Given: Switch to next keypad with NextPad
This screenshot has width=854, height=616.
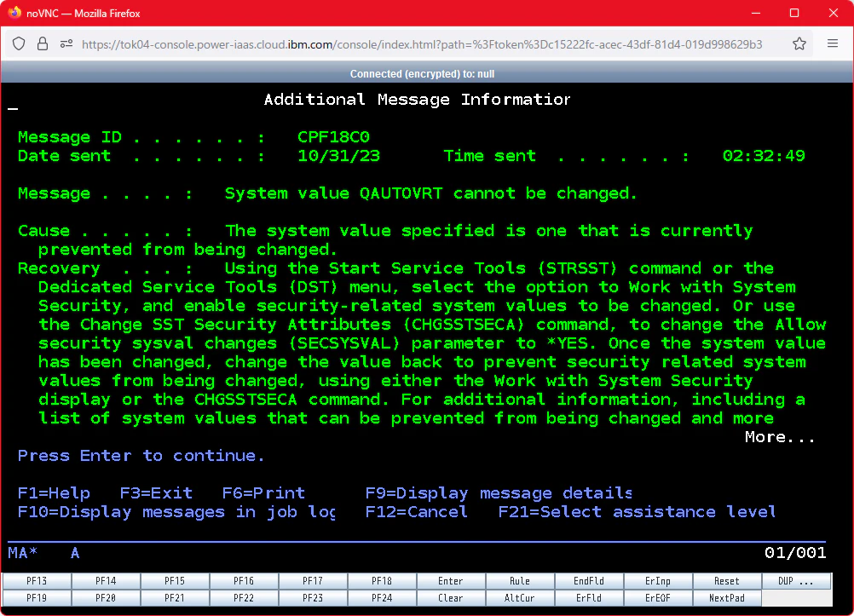Looking at the screenshot, I should [x=727, y=598].
